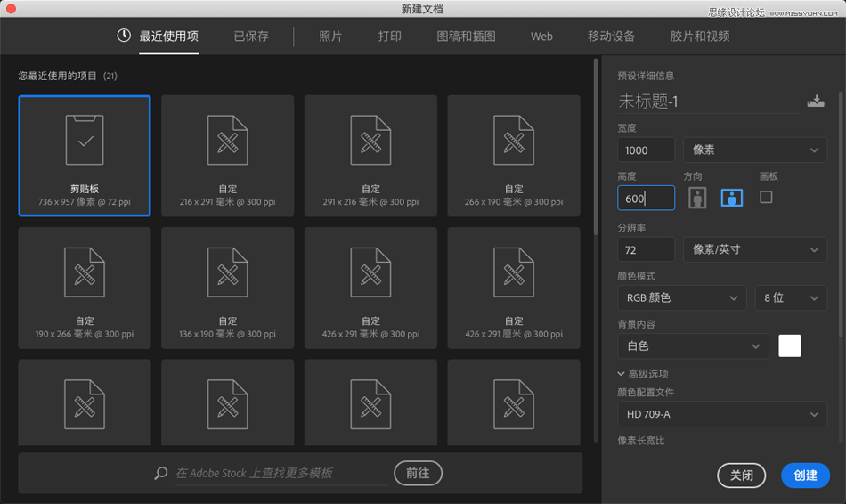
Task: Click document icon of 426 x 291 毫米 preset
Action: (370, 272)
